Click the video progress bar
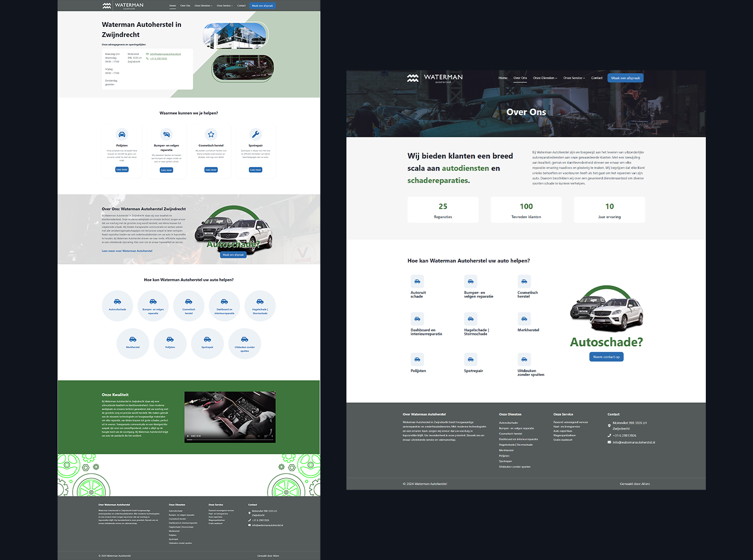 (230, 440)
